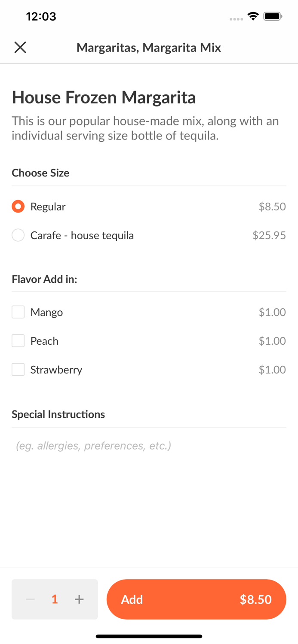Image resolution: width=298 pixels, height=644 pixels.
Task: Tap the cellular signal dots in the status bar
Action: tap(236, 18)
